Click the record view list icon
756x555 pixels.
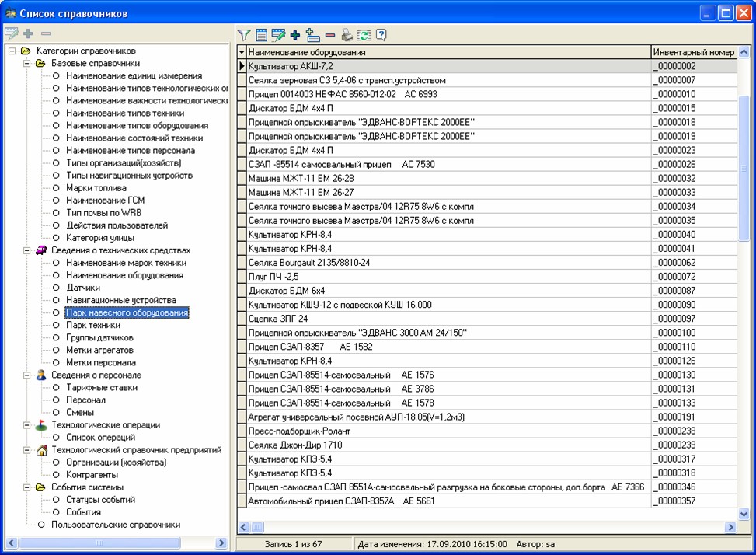point(262,35)
